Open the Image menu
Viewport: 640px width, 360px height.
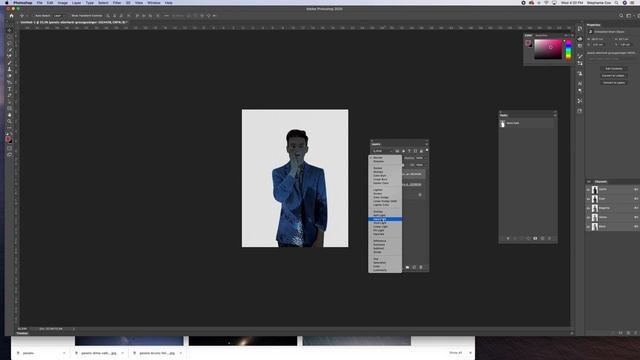click(62, 3)
